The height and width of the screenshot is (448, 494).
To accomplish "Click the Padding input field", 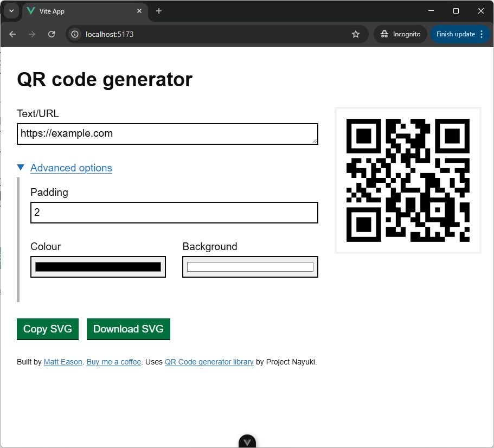I will (174, 213).
